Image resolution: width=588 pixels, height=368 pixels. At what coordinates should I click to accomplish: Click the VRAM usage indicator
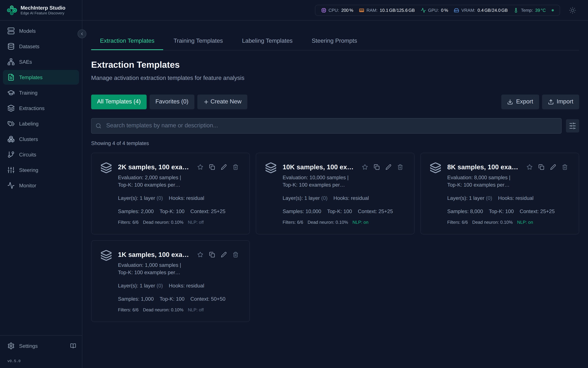[481, 10]
